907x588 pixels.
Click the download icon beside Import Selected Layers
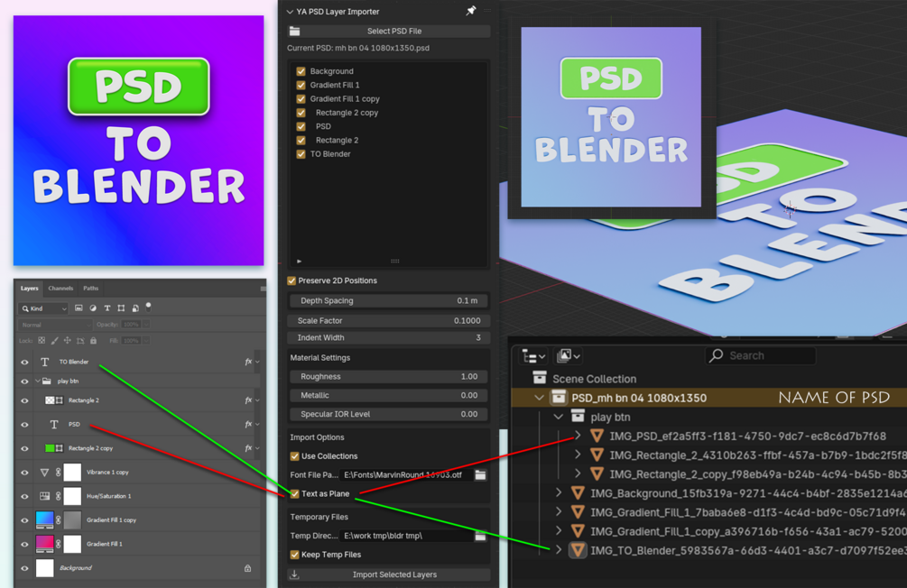coord(294,574)
